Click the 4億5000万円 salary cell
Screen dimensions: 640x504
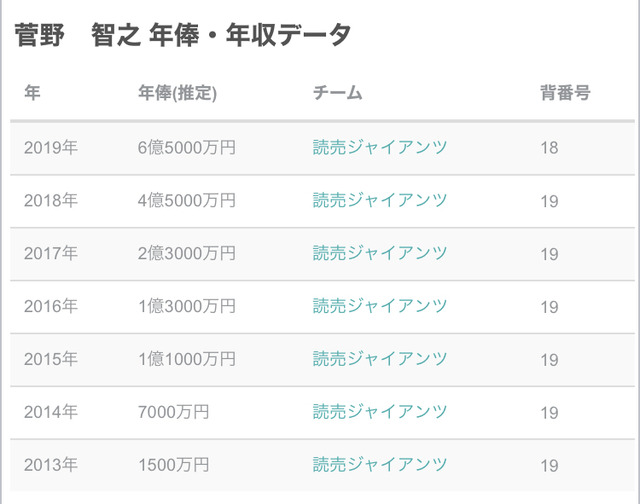187,201
